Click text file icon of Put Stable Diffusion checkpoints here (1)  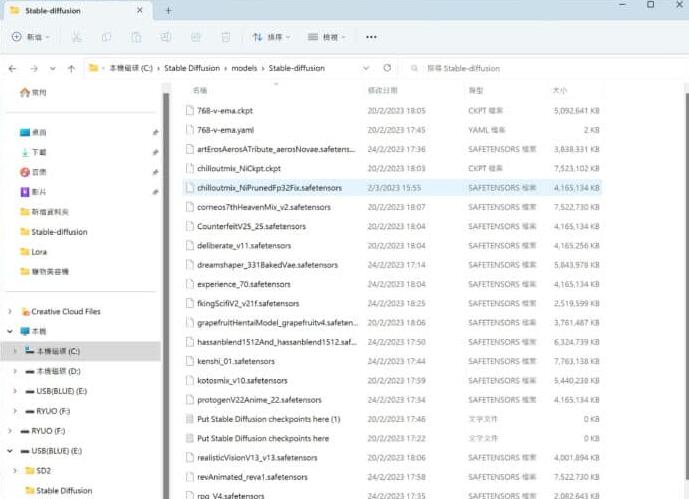point(190,419)
